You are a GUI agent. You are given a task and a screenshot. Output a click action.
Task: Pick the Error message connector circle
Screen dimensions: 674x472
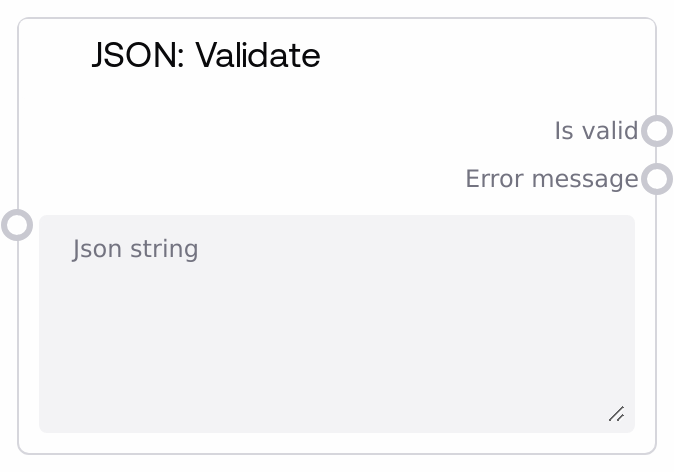656,179
